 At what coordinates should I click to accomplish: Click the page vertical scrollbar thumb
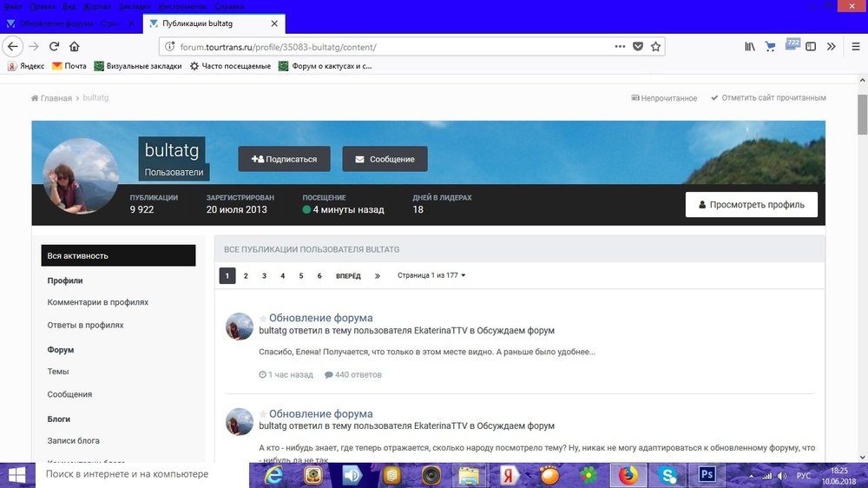pyautogui.click(x=862, y=114)
